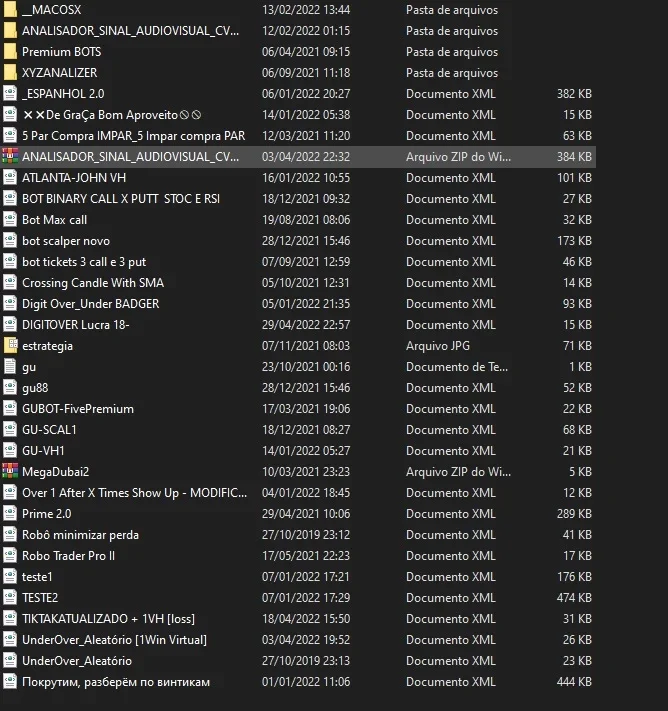Screen dimensions: 668x711
Task: Click date 01/01/2022 11:06 of the Russian-named file
Action: 306,682
